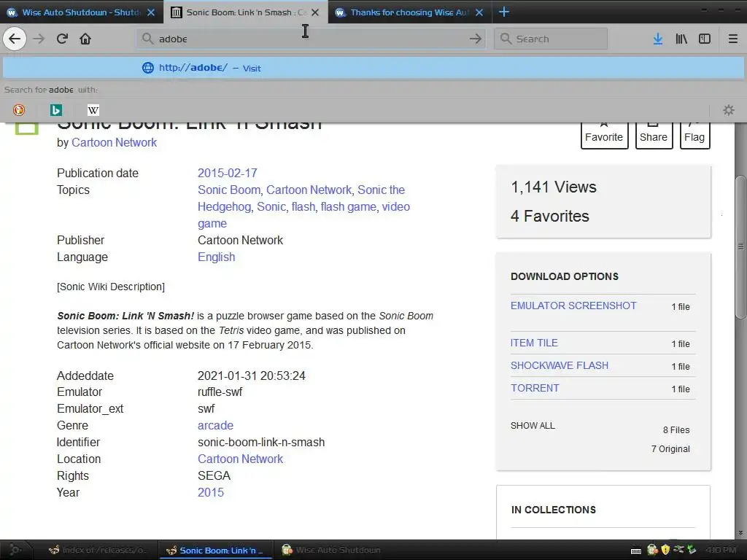The image size is (747, 560).
Task: Click the scrollbar down arrow
Action: point(740,533)
